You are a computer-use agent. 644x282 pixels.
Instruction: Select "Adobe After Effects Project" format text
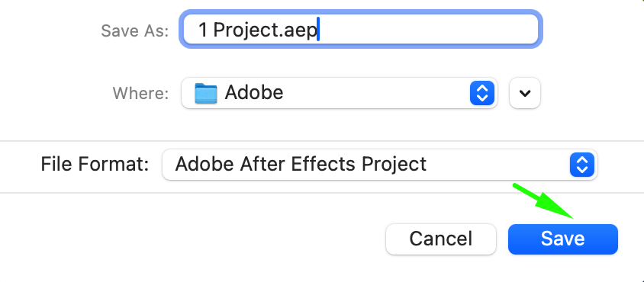tap(301, 165)
